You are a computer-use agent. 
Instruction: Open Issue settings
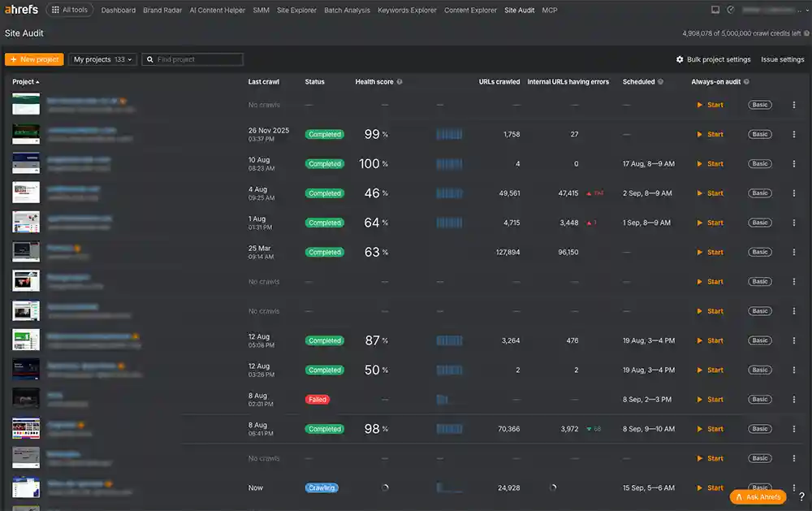(782, 59)
